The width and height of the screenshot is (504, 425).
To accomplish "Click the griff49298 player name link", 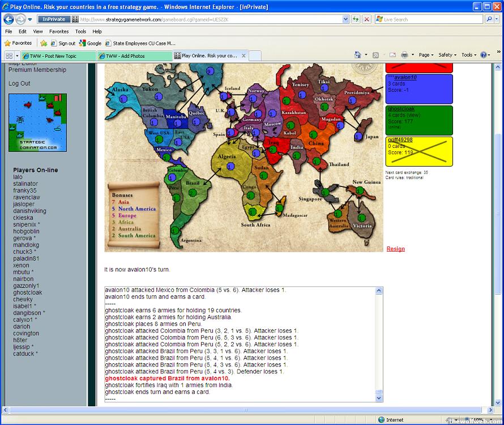I will point(400,139).
